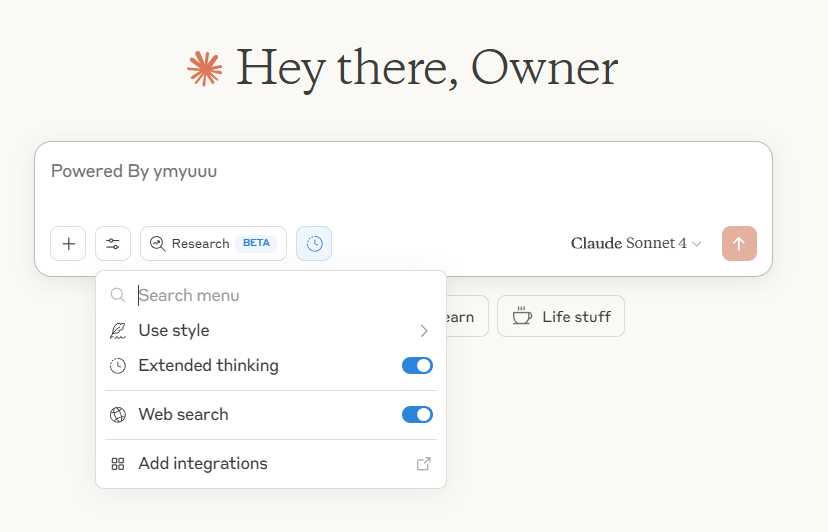Click the Research BETA button
This screenshot has width=828, height=532.
tap(213, 244)
